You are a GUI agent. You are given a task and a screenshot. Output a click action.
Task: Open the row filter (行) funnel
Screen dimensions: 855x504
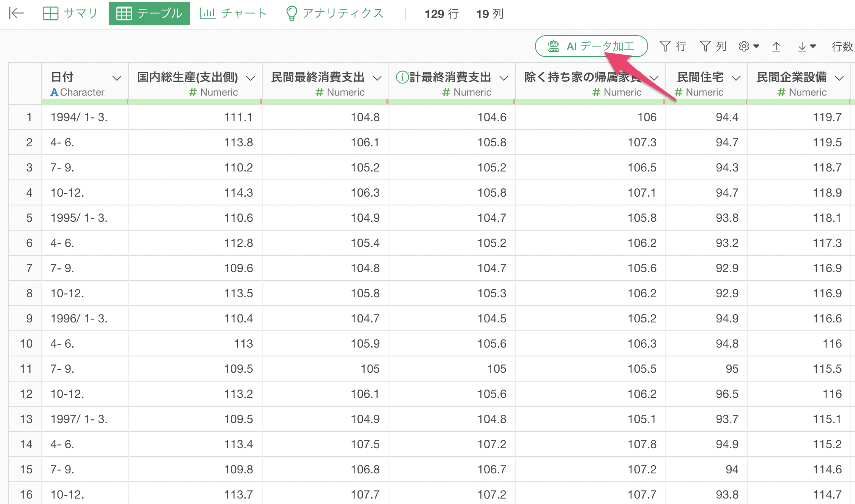673,46
